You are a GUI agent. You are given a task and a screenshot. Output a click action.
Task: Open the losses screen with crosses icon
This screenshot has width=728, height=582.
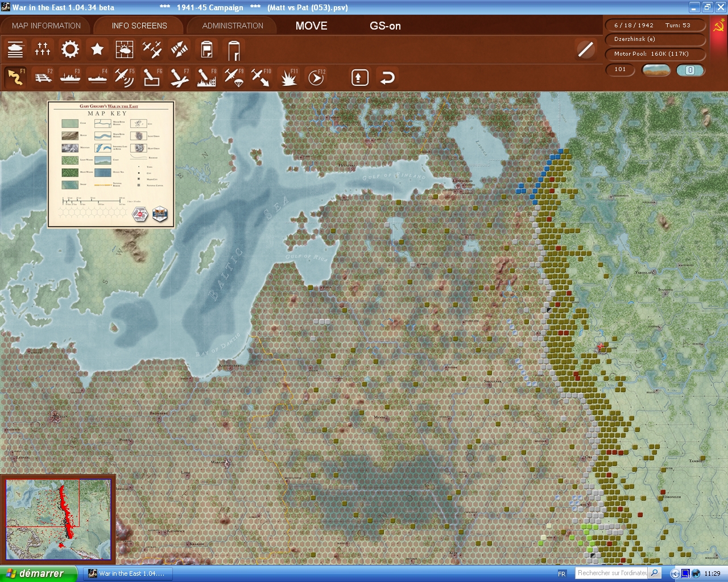pos(43,50)
